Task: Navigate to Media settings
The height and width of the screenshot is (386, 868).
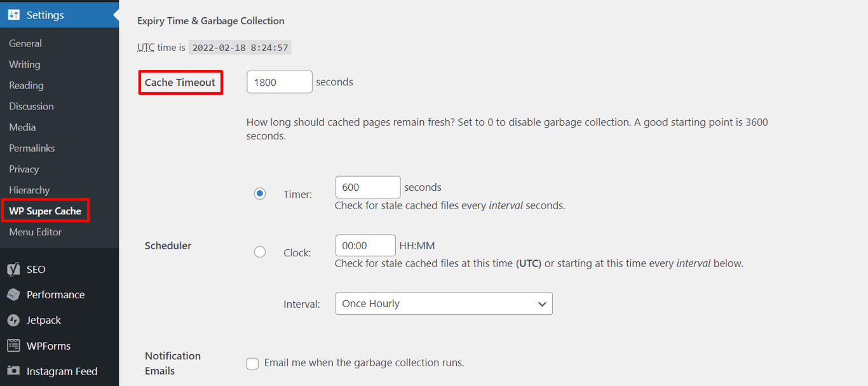Action: tap(22, 127)
